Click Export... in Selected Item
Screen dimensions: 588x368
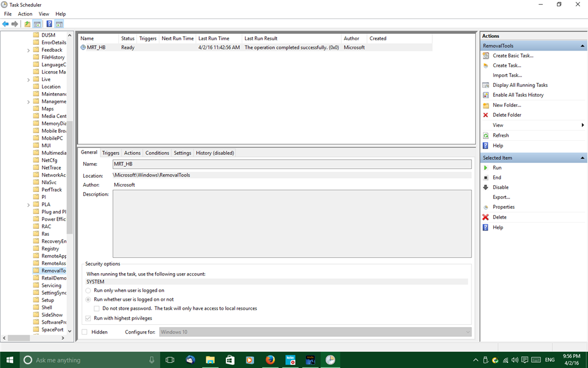click(x=501, y=197)
